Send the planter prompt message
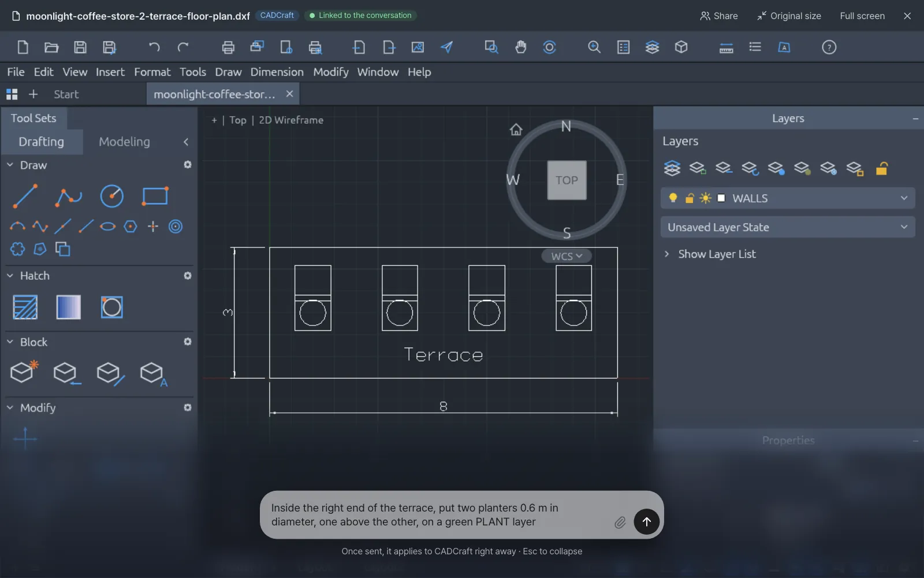Screen dimensions: 924x578 point(647,521)
